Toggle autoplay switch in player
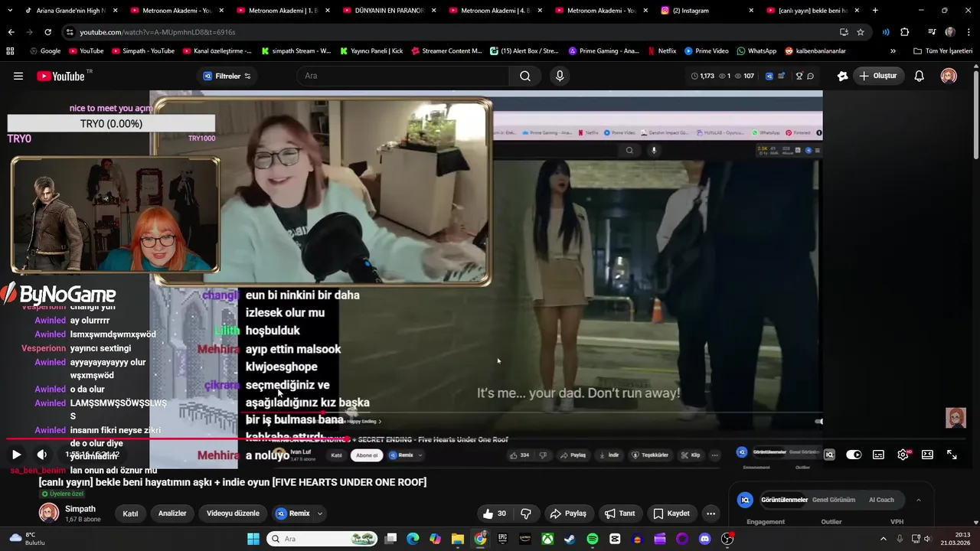The width and height of the screenshot is (980, 551). coord(854,455)
